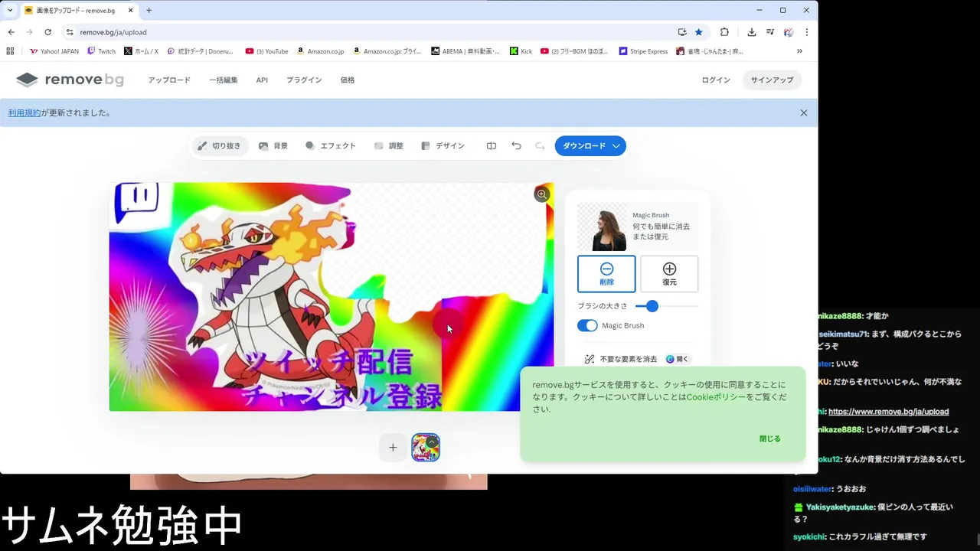The height and width of the screenshot is (551, 980).
Task: Open the apps grid in bookmarks bar
Action: coord(10,51)
